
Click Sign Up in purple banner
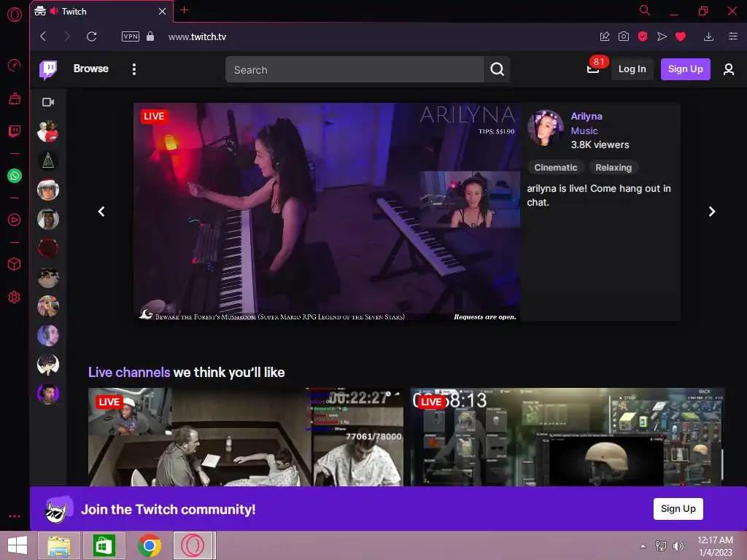[678, 508]
